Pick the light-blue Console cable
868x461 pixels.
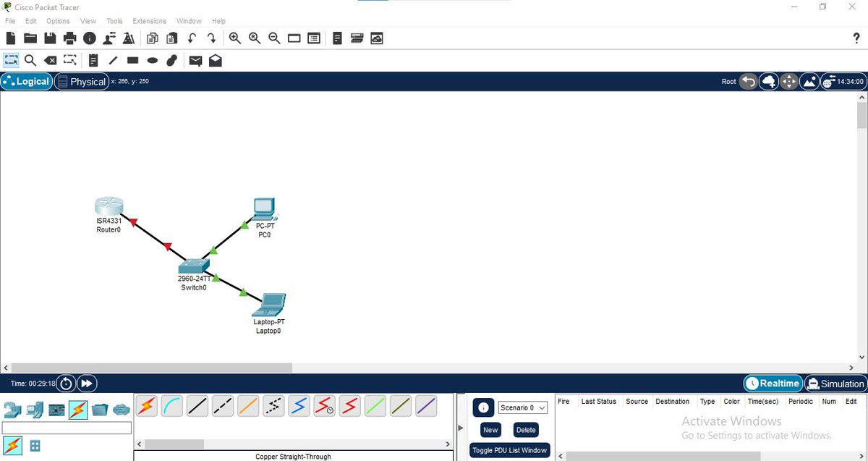[172, 407]
